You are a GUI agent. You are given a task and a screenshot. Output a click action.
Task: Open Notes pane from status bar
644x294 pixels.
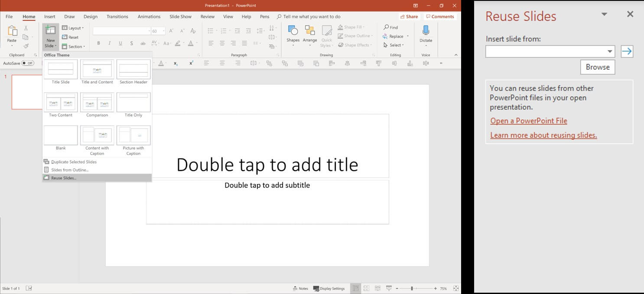(x=300, y=288)
